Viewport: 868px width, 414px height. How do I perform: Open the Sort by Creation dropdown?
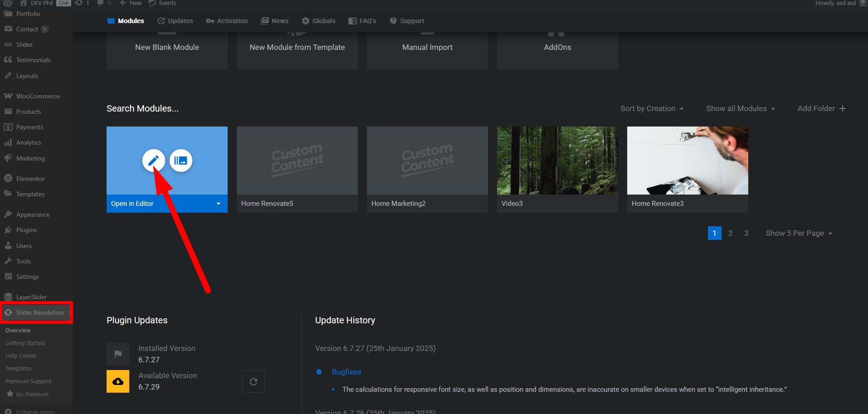coord(652,108)
